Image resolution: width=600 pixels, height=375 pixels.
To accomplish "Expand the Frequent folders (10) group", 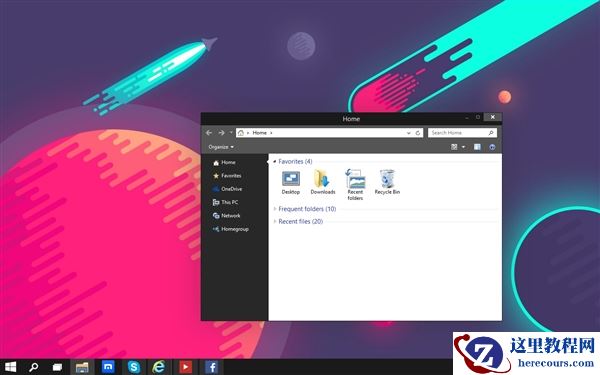I will [x=275, y=209].
